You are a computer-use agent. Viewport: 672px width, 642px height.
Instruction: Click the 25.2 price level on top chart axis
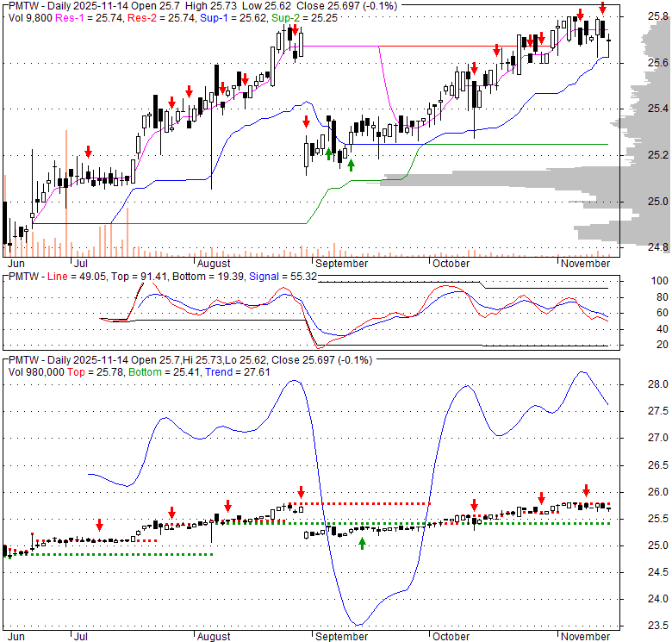pyautogui.click(x=658, y=155)
